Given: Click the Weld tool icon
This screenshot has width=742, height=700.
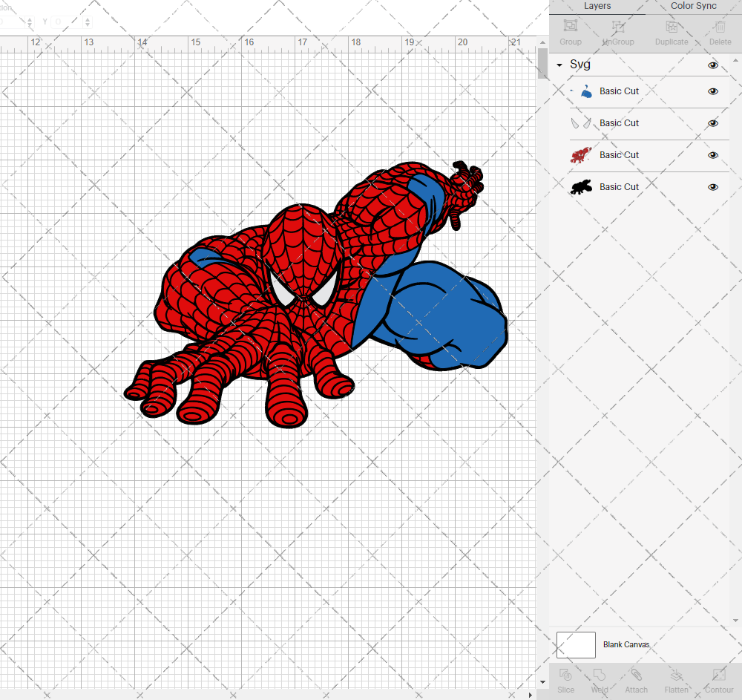Looking at the screenshot, I should coord(599,675).
